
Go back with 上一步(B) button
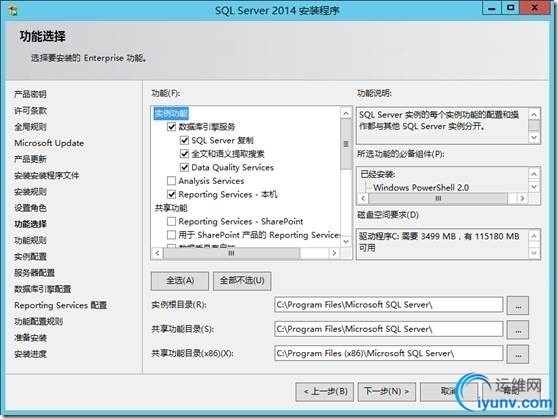(325, 392)
